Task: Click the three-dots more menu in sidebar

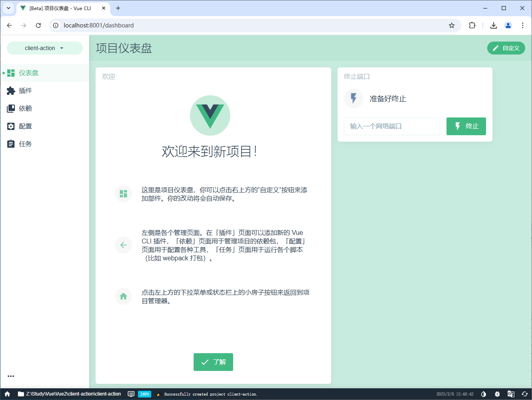Action: pos(11,376)
